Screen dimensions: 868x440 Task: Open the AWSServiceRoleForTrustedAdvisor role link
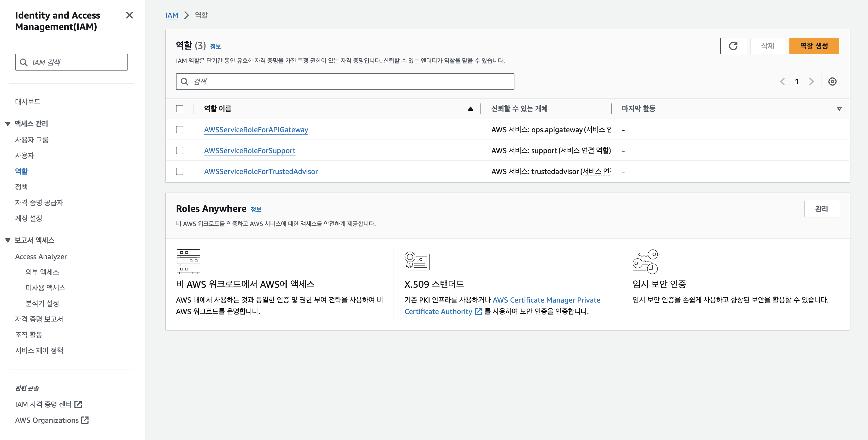click(x=261, y=171)
